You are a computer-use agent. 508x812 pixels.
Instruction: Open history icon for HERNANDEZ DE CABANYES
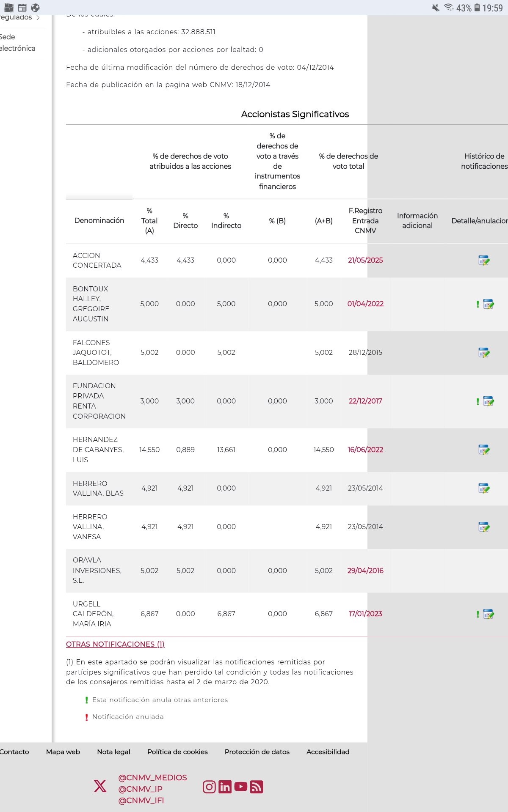(484, 450)
